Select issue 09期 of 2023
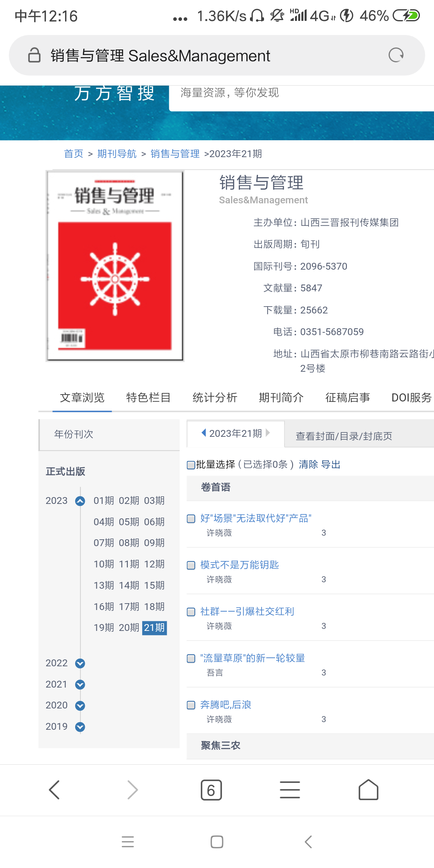The width and height of the screenshot is (434, 868). [x=155, y=543]
